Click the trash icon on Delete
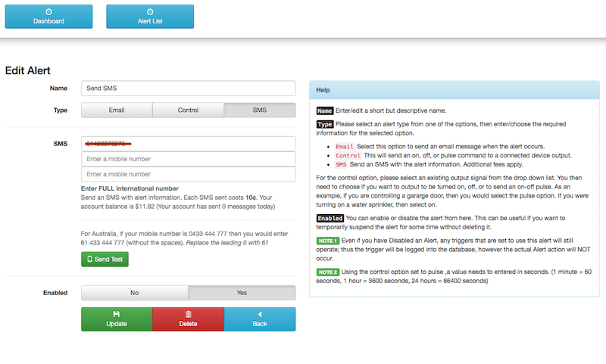Image resolution: width=606 pixels, height=364 pixels. tap(188, 314)
